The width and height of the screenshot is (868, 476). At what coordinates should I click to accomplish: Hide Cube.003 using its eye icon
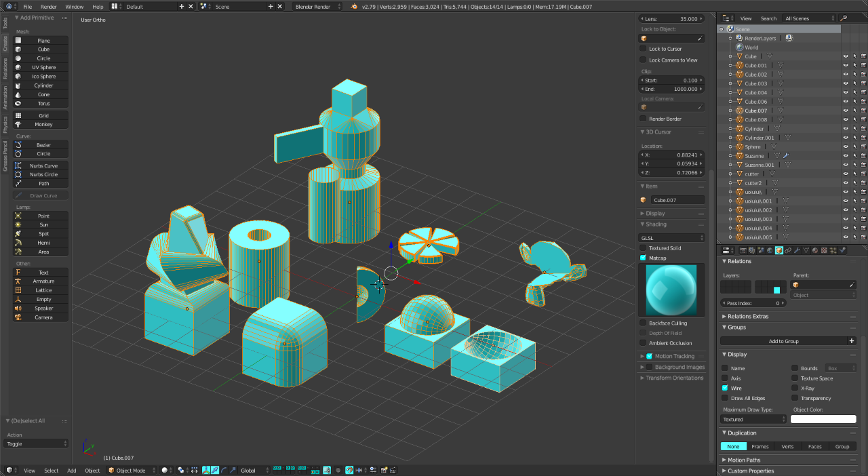point(845,83)
